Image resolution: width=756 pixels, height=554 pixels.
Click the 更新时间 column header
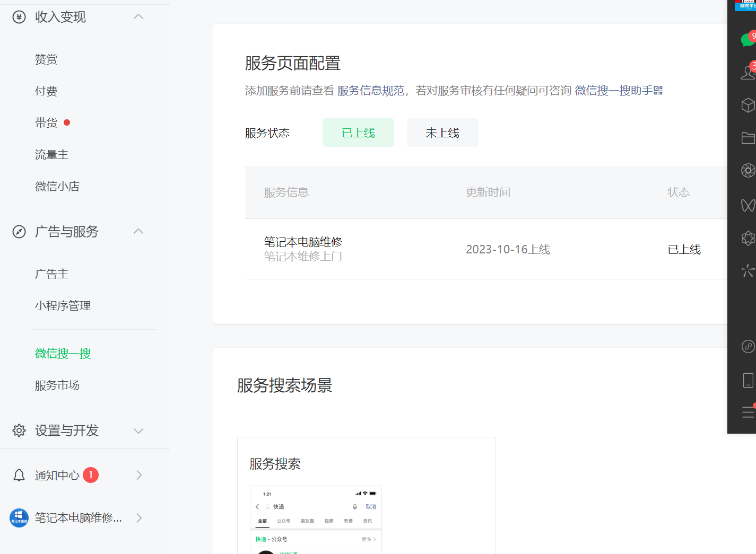click(x=488, y=192)
